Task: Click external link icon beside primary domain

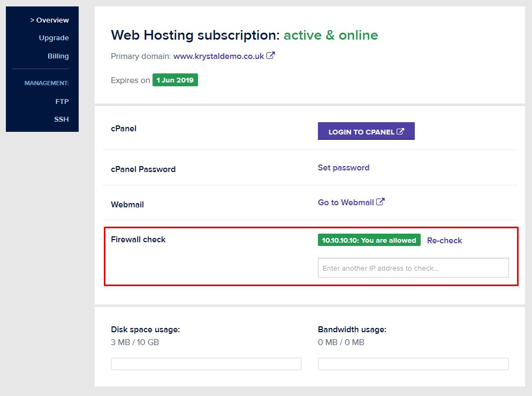Action: (270, 55)
